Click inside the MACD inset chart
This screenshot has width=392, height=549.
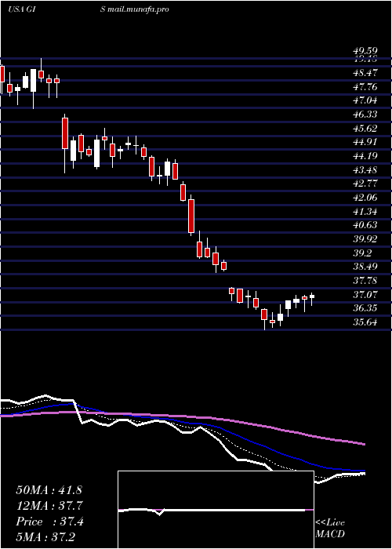[x=216, y=510]
